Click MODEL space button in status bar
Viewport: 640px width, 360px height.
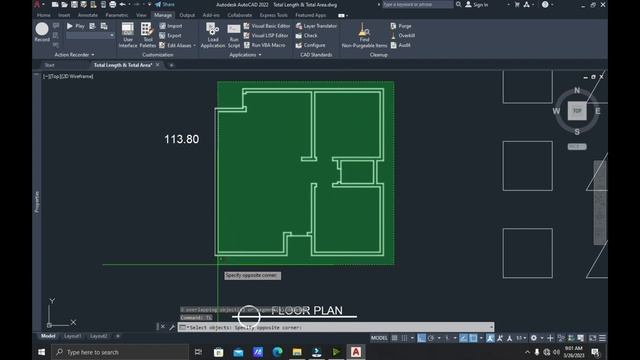[x=379, y=338]
